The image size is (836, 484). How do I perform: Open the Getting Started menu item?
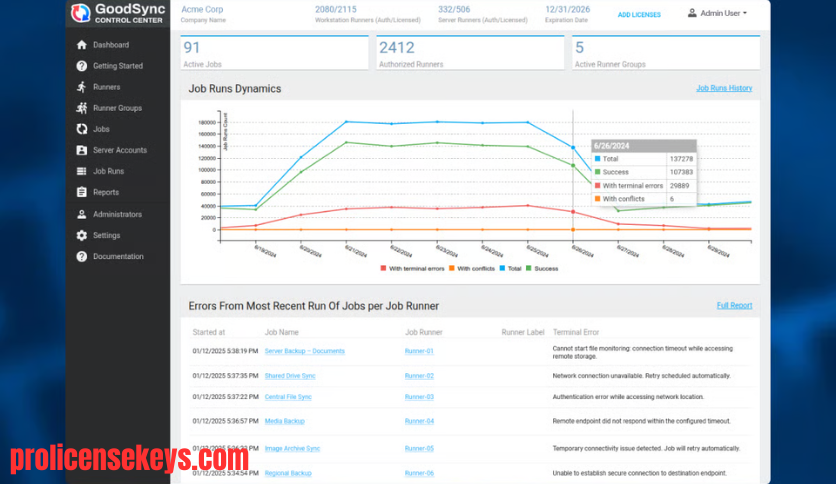coord(118,66)
